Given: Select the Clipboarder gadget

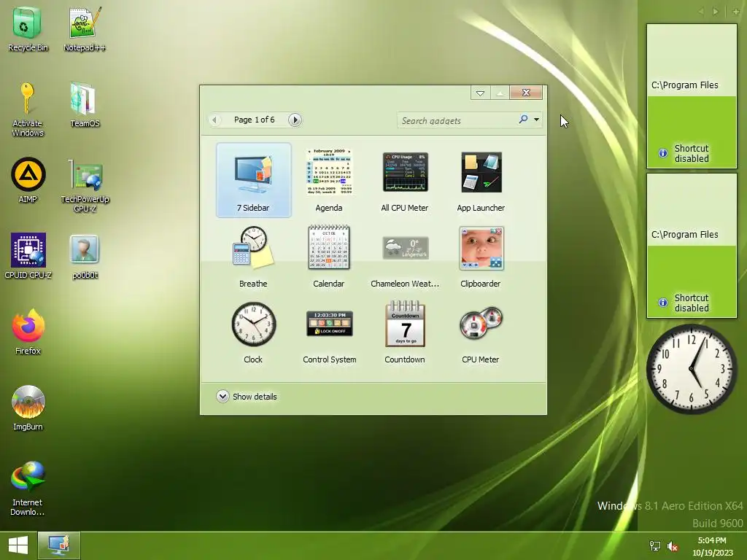Looking at the screenshot, I should (x=481, y=256).
